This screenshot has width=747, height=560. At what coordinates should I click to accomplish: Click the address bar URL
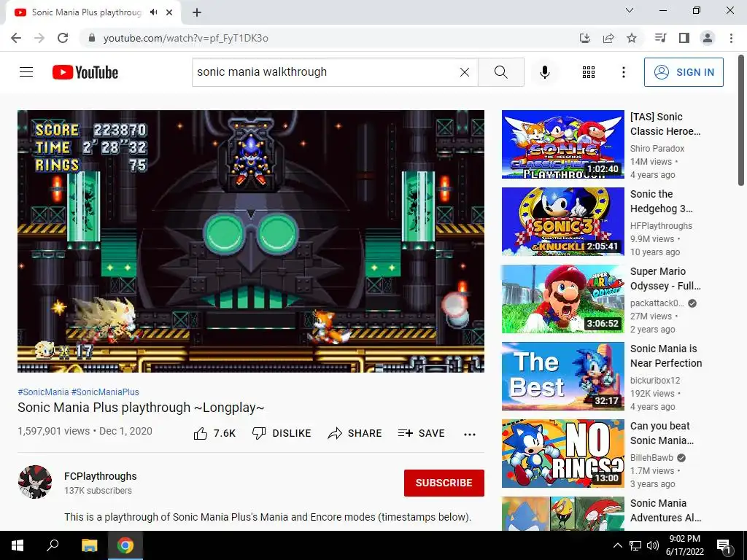(186, 38)
